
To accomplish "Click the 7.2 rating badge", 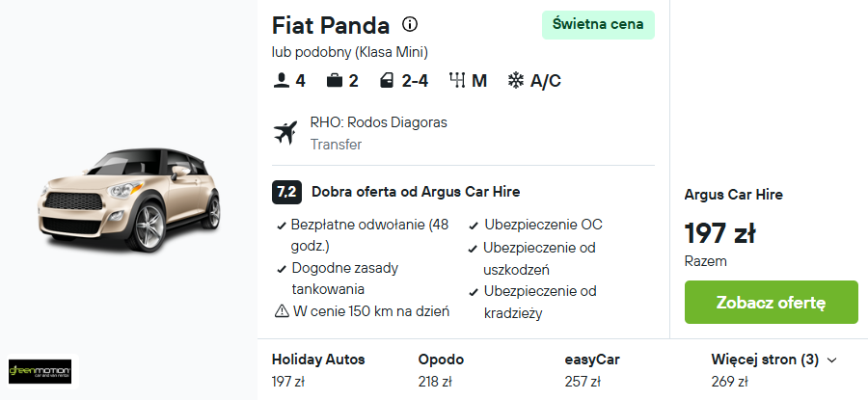I will point(286,192).
